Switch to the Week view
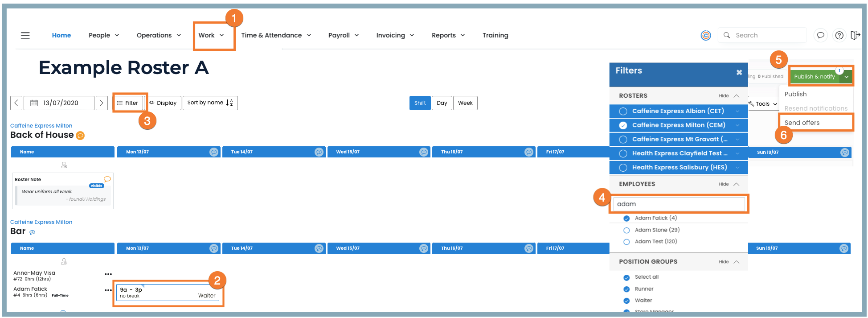This screenshot has width=868, height=318. 465,103
